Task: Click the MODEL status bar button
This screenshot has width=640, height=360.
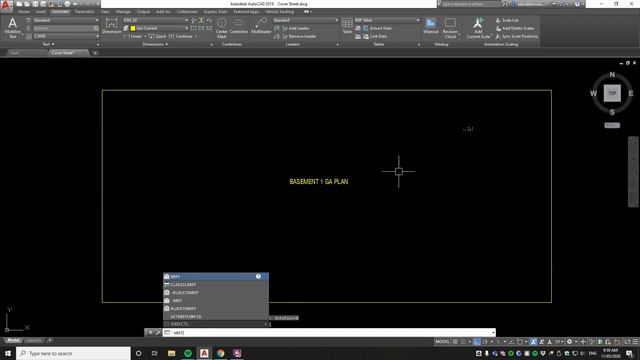Action: 442,342
